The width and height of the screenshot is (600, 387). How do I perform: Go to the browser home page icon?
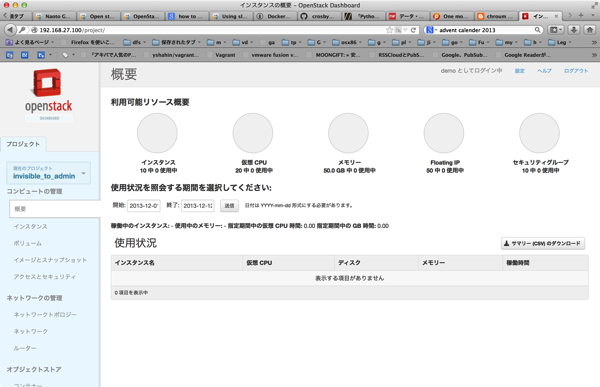[590, 29]
